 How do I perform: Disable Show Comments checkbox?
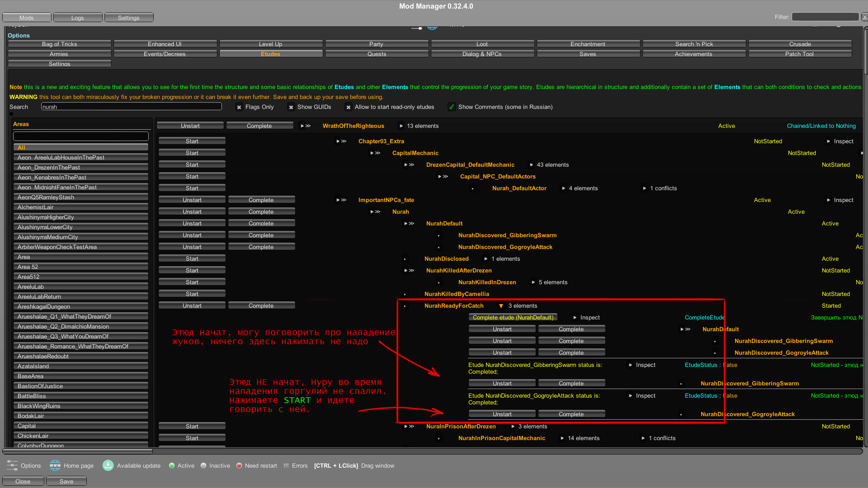click(451, 107)
